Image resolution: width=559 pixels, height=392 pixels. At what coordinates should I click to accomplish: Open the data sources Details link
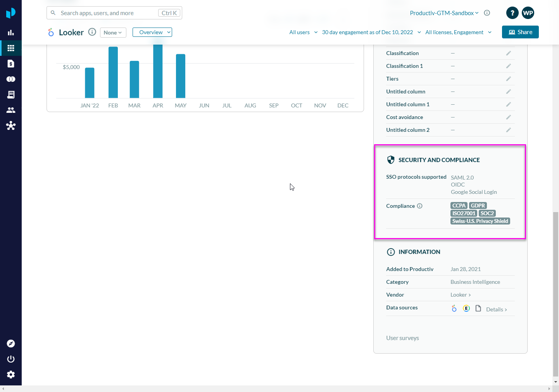pyautogui.click(x=497, y=309)
